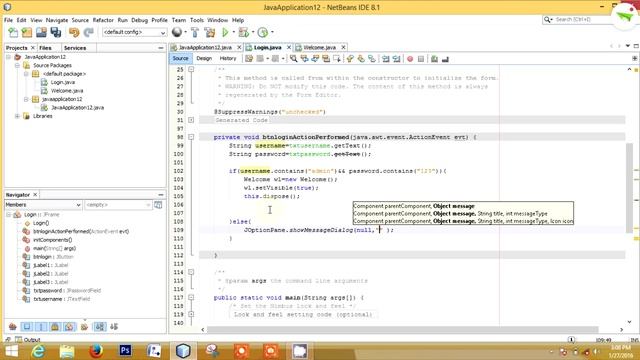Open Internet Explorer from the taskbar
This screenshot has width=640, height=360.
point(38,351)
